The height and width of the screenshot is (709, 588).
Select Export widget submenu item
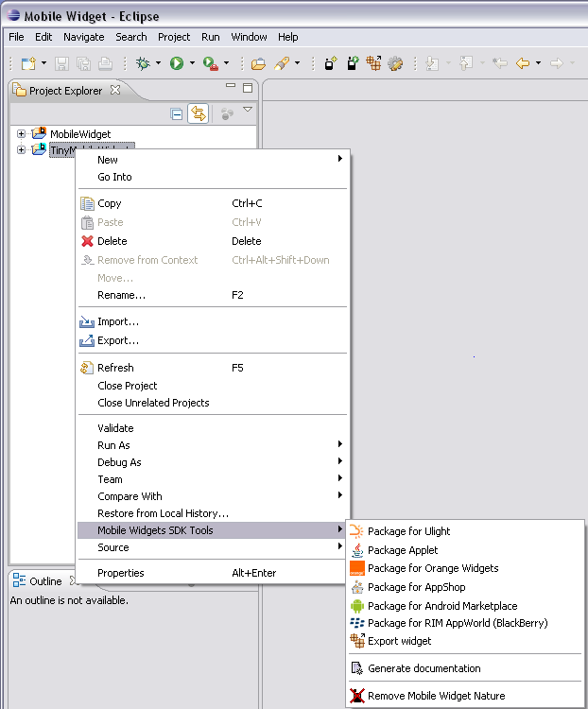point(464,641)
